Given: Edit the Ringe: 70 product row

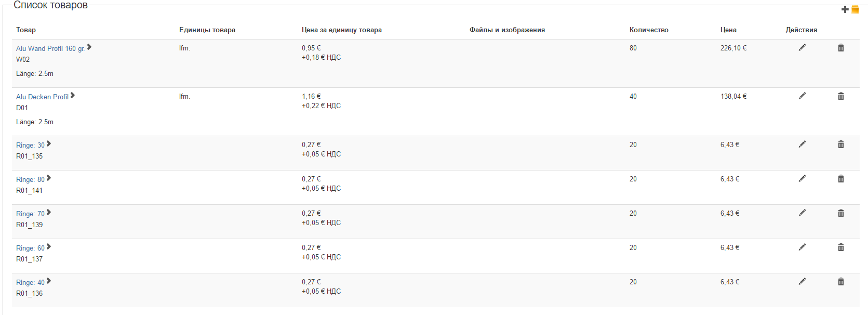Looking at the screenshot, I should point(802,213).
